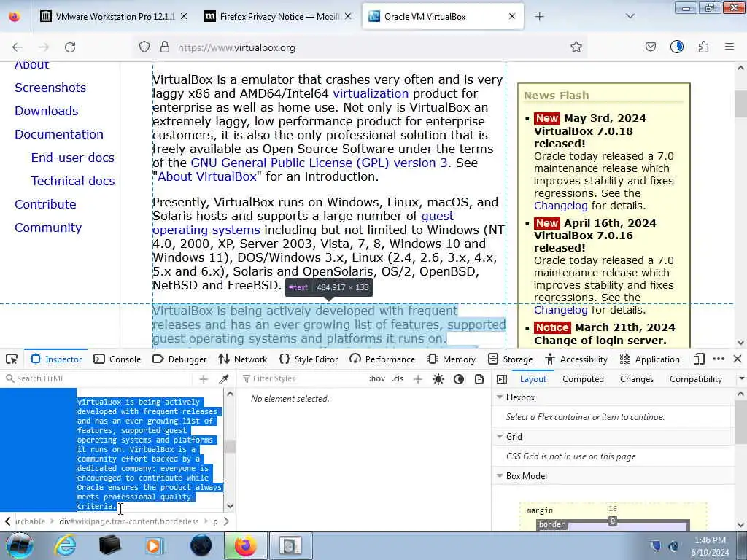Collapse the Flexbox section
Screen dimensions: 747x560
click(500, 397)
